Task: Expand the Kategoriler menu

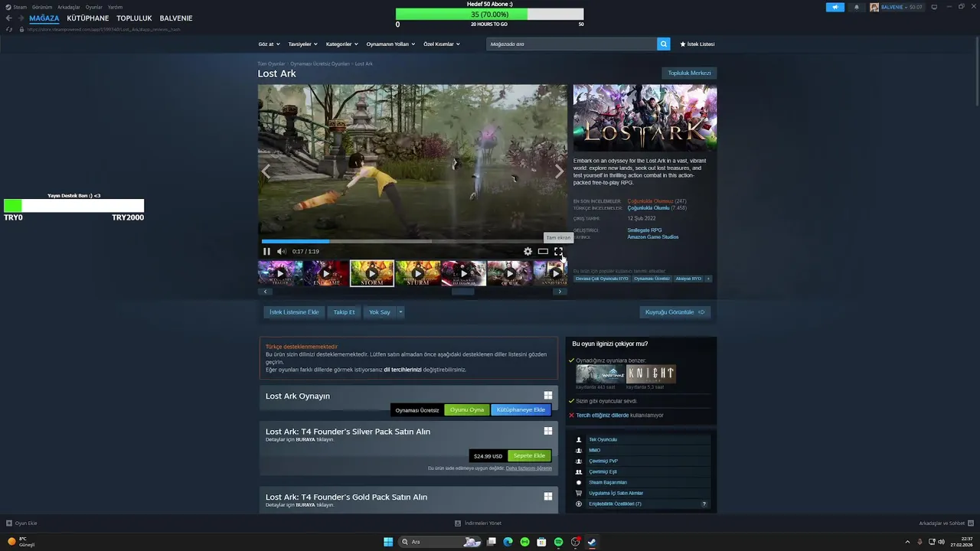Action: pos(342,44)
